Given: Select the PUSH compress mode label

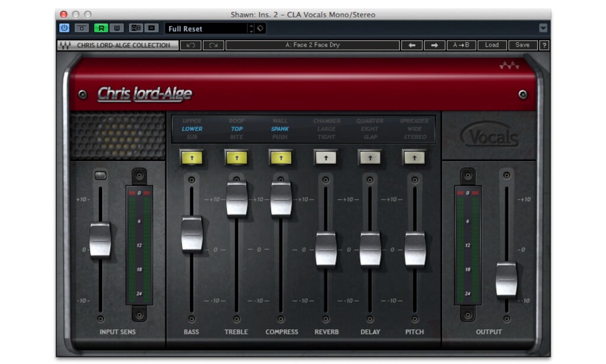Looking at the screenshot, I should coord(280,137).
